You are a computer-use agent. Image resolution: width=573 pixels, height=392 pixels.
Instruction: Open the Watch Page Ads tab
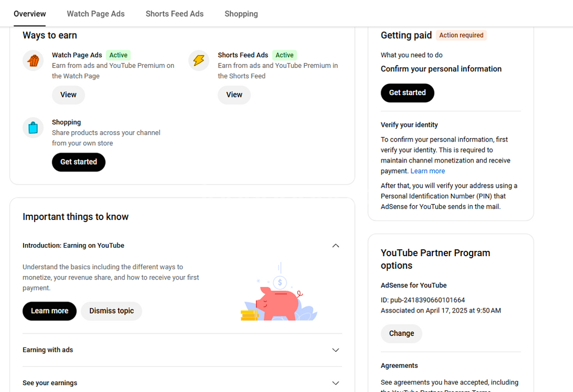pos(96,14)
